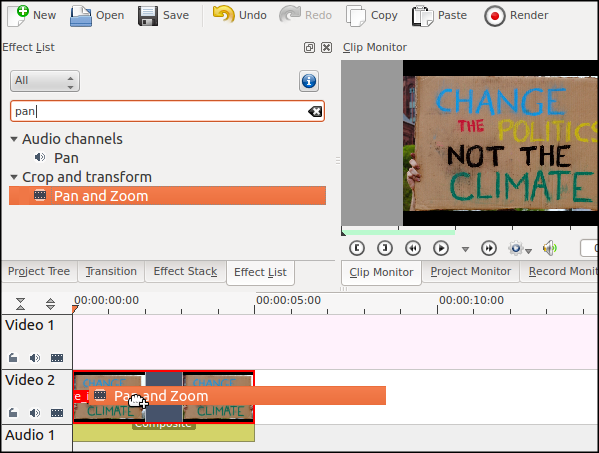Click the Undo arrow icon
599x453 pixels.
223,15
